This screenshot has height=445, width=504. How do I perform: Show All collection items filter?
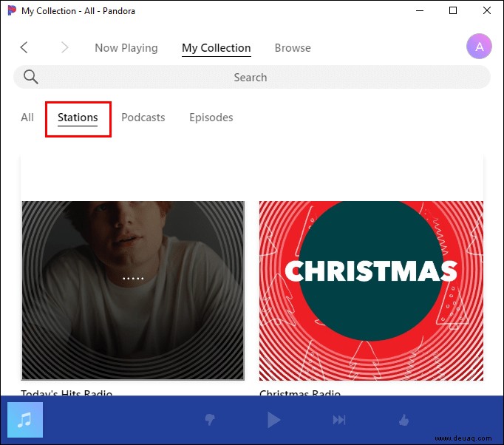coord(27,118)
